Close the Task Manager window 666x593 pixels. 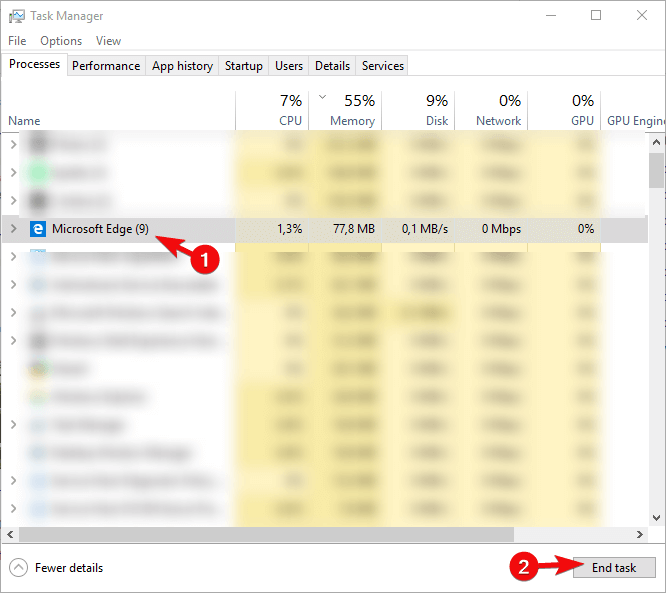click(x=642, y=16)
